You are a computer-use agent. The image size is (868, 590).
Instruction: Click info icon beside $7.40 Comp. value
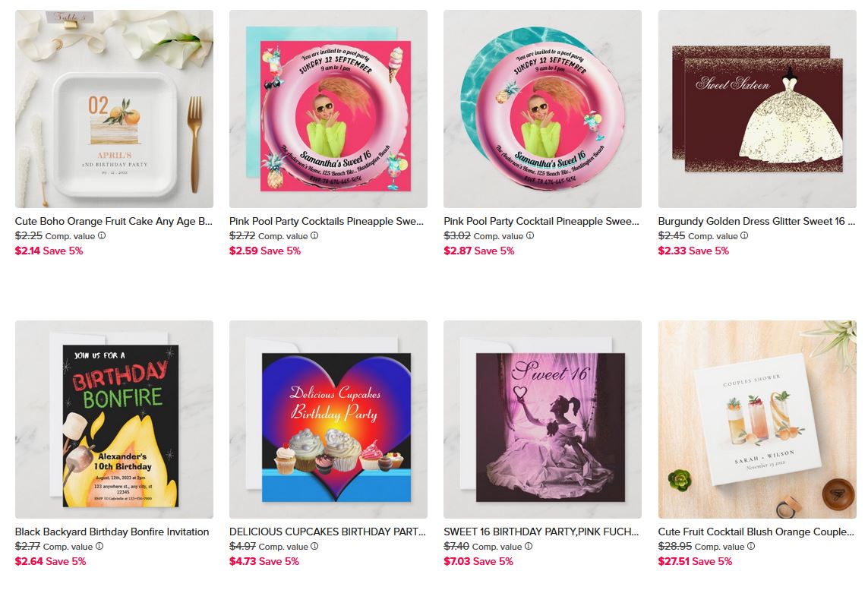coord(529,546)
